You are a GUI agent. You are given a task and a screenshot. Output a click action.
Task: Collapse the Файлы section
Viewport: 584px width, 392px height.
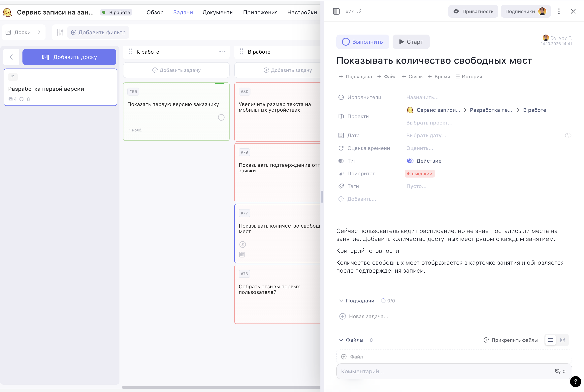(341, 340)
